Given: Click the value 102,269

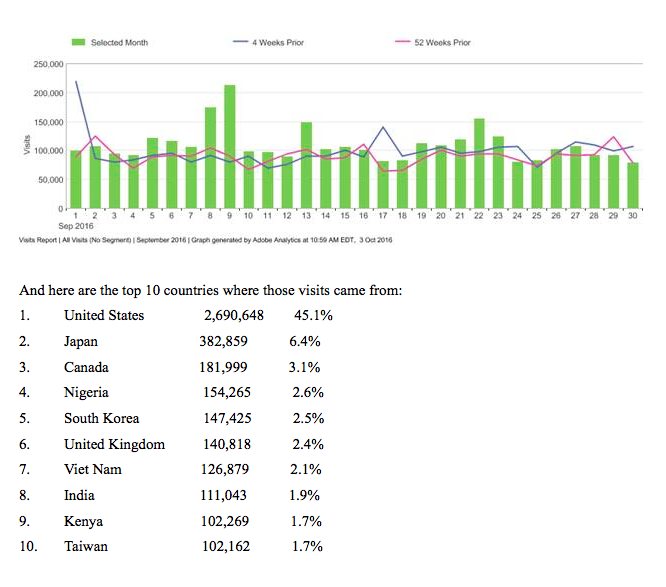Looking at the screenshot, I should coord(225,521).
